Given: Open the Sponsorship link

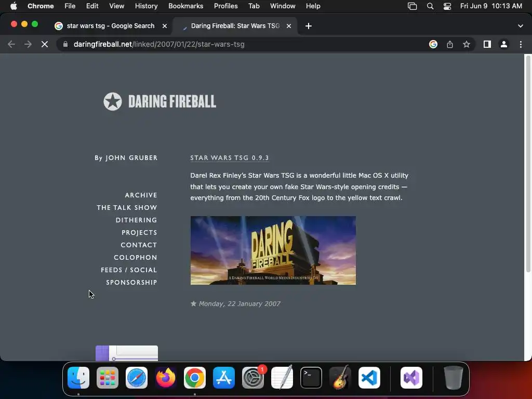Looking at the screenshot, I should pos(131,282).
